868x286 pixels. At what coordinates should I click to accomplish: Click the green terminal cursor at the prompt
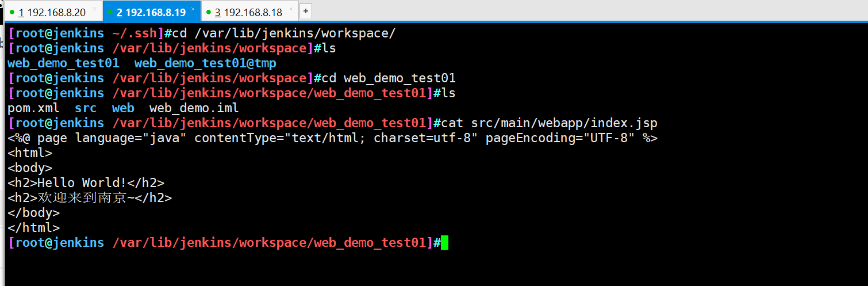(x=444, y=243)
